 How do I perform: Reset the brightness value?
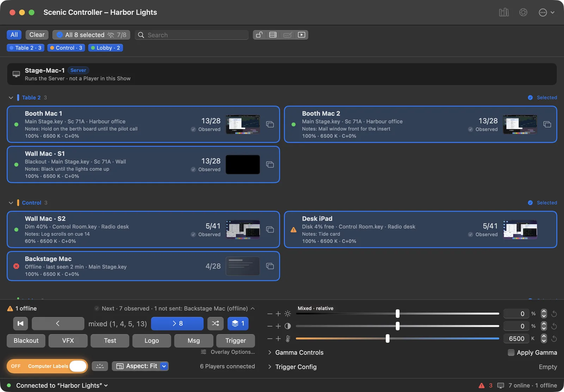tap(554, 314)
